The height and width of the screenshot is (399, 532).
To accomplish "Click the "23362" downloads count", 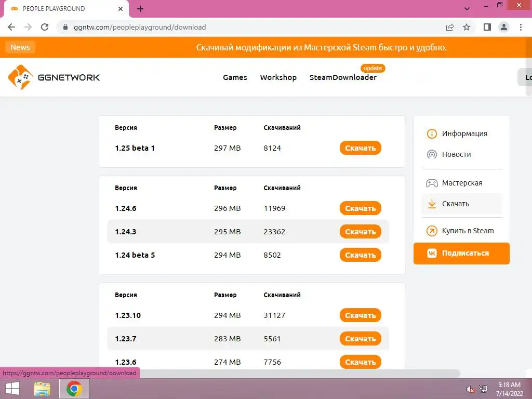I will pyautogui.click(x=274, y=232).
